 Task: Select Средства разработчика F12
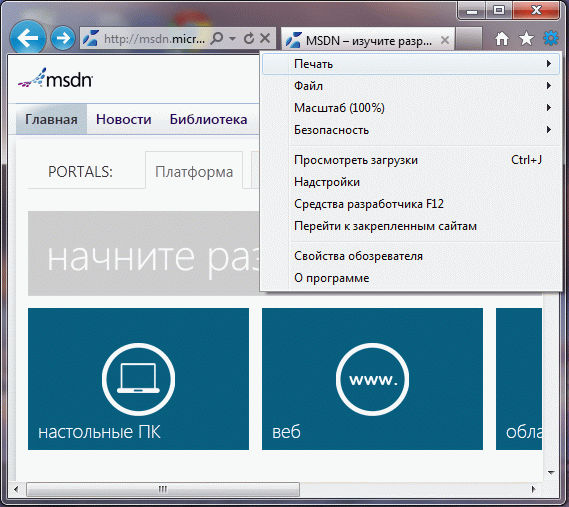[x=411, y=204]
